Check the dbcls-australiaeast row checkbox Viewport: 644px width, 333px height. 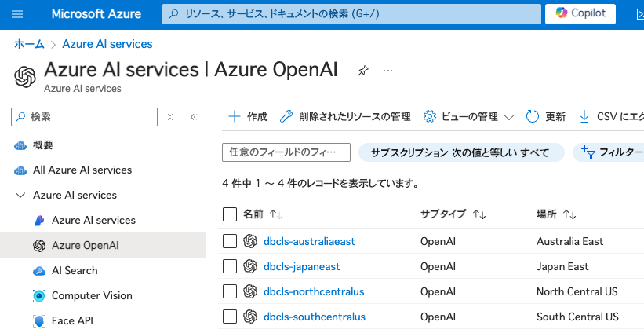(x=230, y=241)
